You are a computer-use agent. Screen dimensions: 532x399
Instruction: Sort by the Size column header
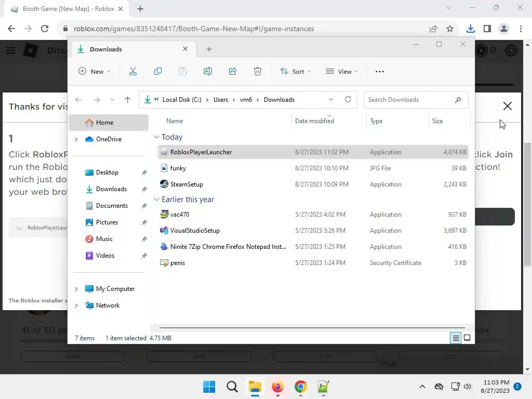click(437, 121)
